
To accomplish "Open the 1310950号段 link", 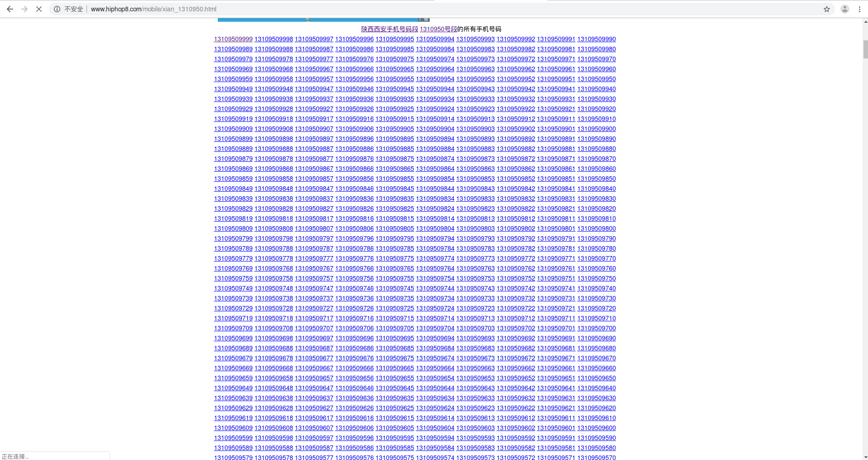I will pyautogui.click(x=438, y=29).
